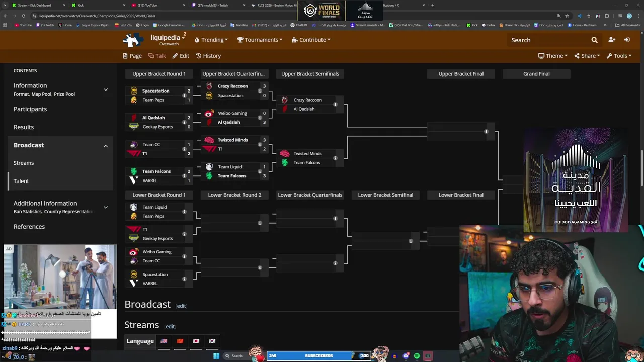Open YouTube bookmark in bookmarks bar
The width and height of the screenshot is (644, 362).
[23, 25]
